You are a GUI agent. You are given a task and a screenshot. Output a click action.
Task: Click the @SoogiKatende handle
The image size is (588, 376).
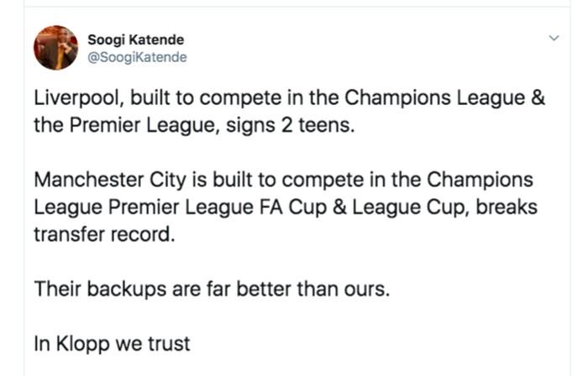(x=137, y=57)
